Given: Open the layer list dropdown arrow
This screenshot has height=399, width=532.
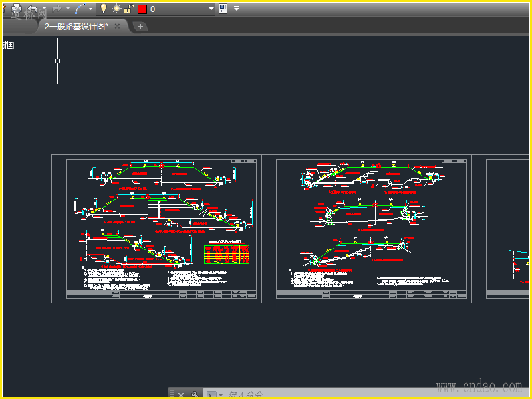Looking at the screenshot, I should coord(211,9).
